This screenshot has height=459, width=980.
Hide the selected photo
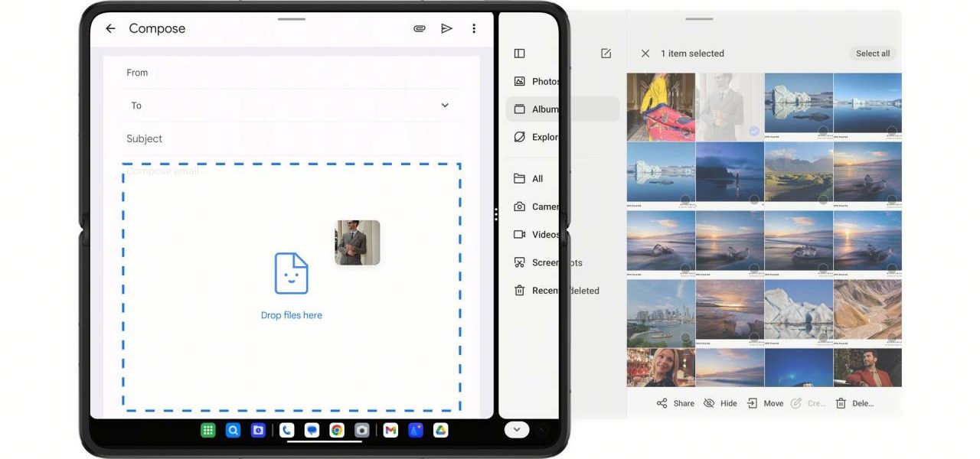[720, 403]
